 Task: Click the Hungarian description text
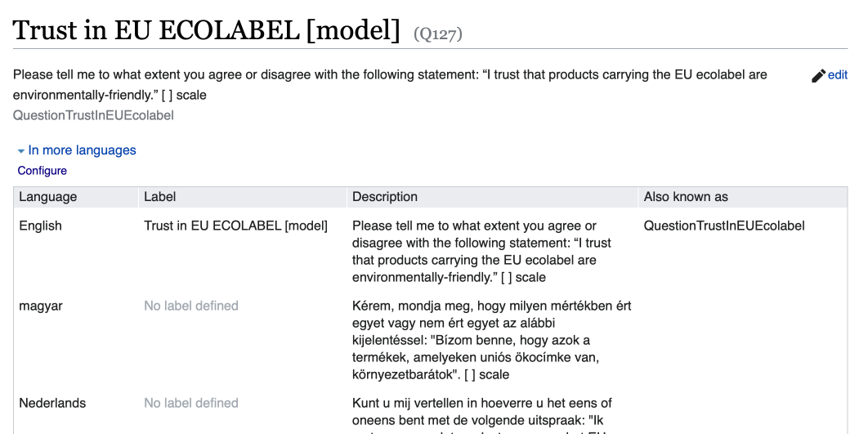click(x=490, y=340)
